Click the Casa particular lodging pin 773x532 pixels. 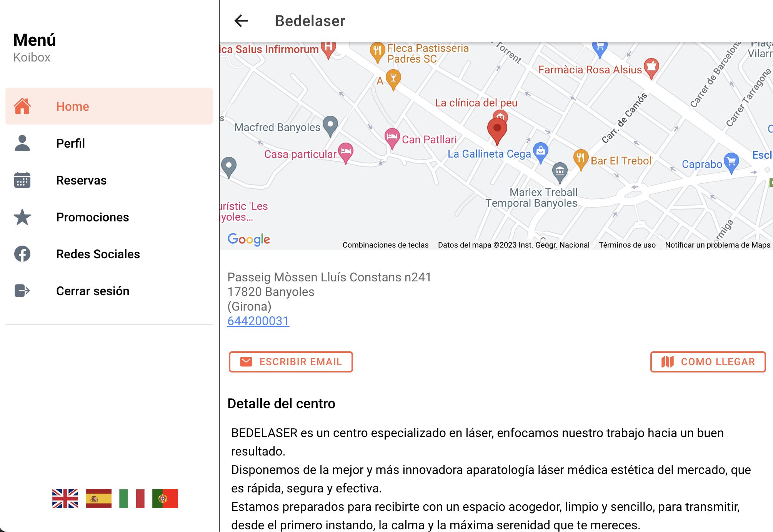345,153
